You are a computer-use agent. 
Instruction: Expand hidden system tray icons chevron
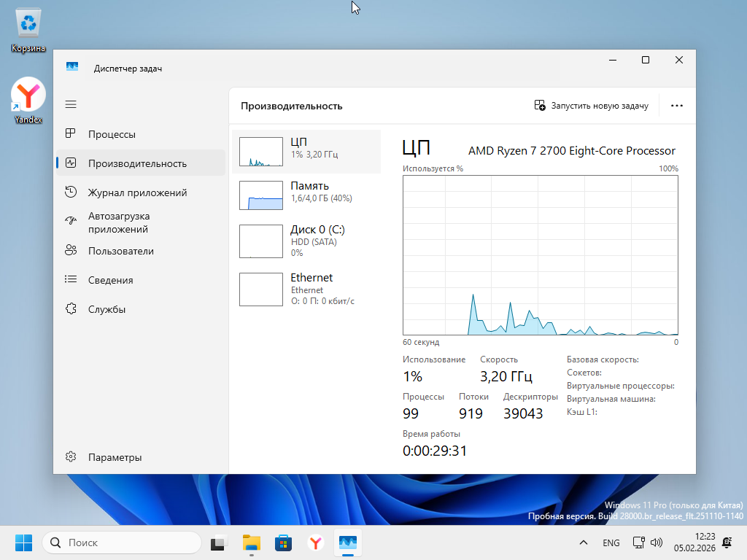click(583, 542)
